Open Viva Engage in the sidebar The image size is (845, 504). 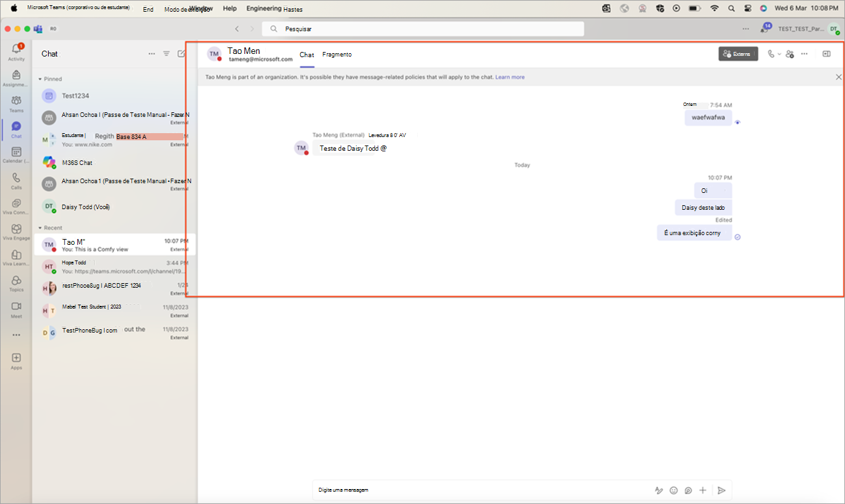coord(16,232)
